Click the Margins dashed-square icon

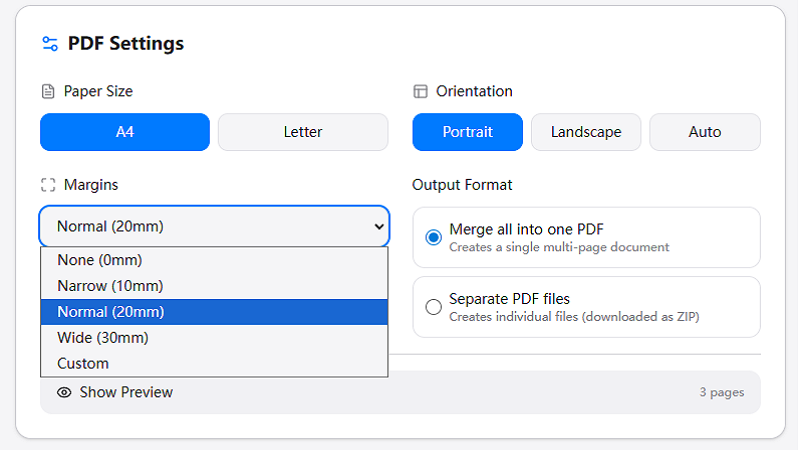click(48, 185)
